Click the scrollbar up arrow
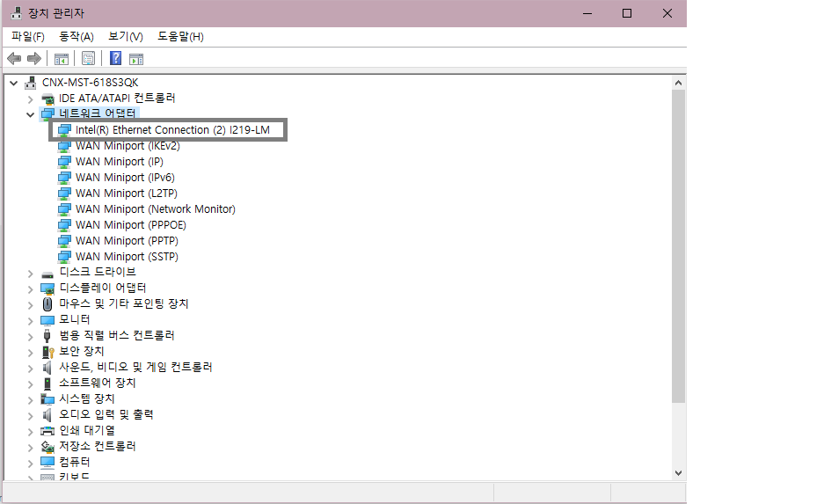Viewport: 824px width, 504px height. (678, 83)
